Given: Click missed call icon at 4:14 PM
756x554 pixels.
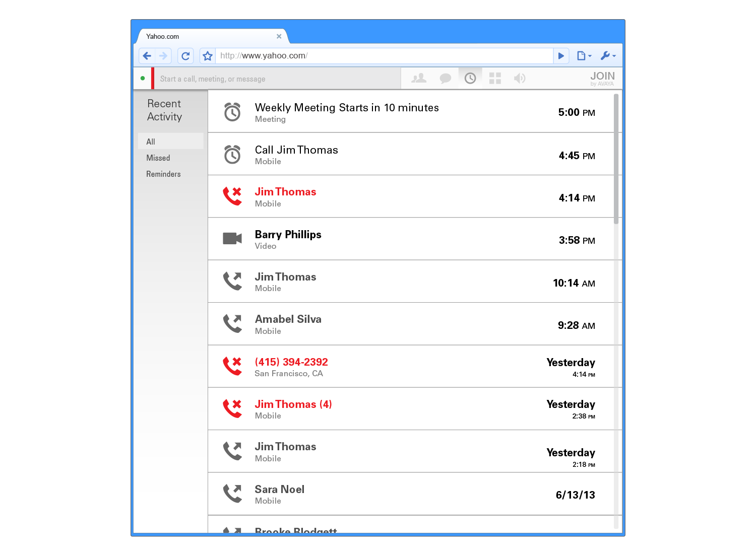Looking at the screenshot, I should tap(232, 196).
